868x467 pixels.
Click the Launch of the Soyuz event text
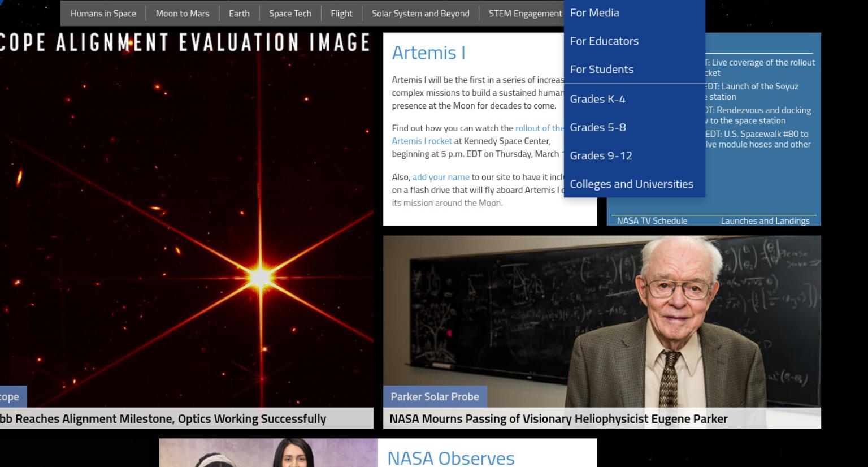point(752,91)
